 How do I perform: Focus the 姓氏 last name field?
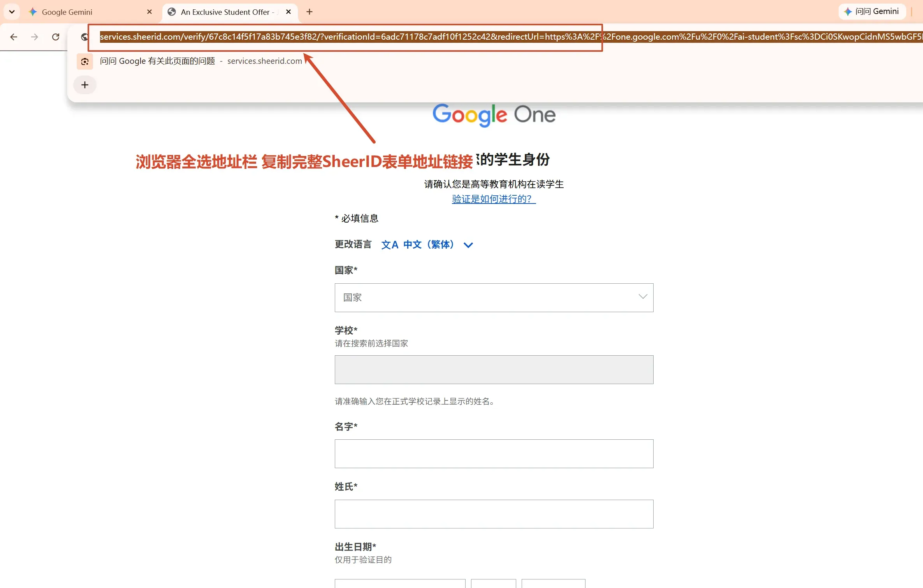tap(494, 514)
